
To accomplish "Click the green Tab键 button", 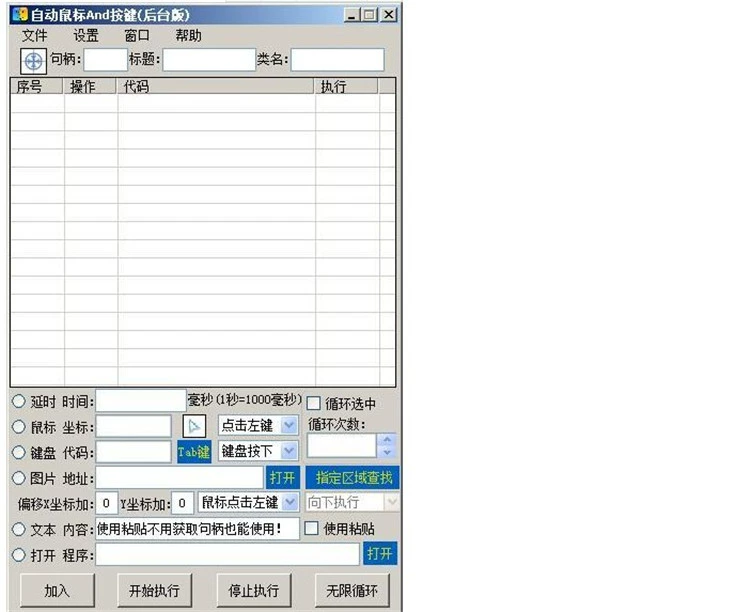I will click(194, 452).
